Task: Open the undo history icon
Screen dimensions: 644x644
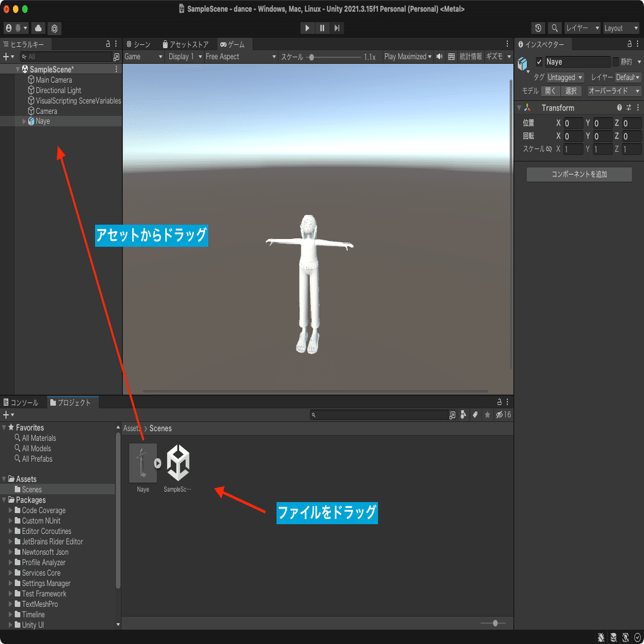Action: 538,28
